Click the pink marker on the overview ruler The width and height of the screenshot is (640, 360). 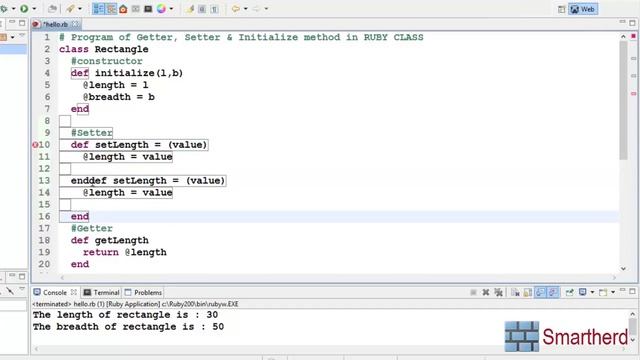(633, 93)
